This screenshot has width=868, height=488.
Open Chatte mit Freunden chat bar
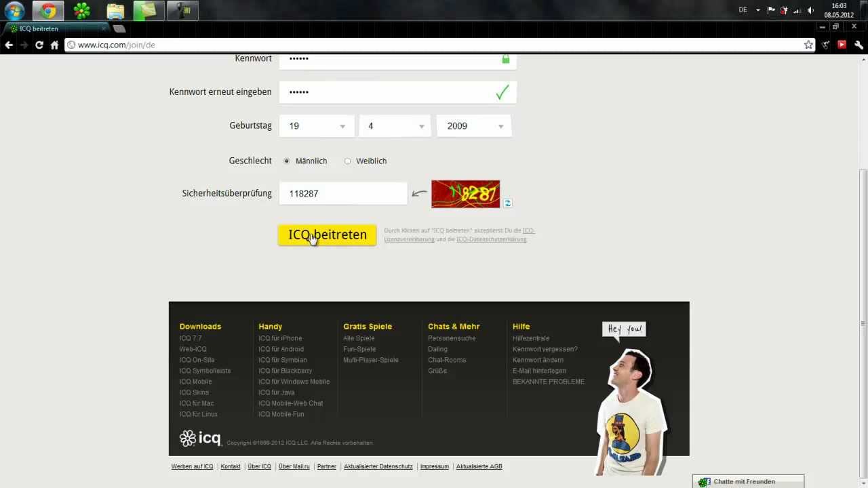pos(748,481)
